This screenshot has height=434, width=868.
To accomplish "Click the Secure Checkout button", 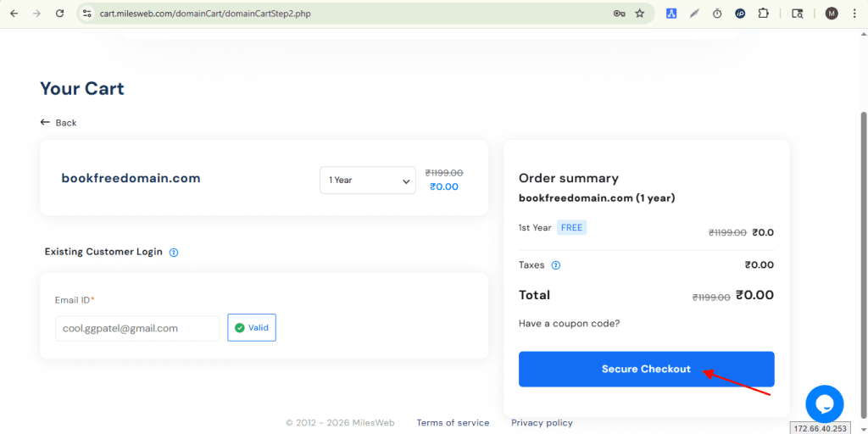I will pos(646,370).
